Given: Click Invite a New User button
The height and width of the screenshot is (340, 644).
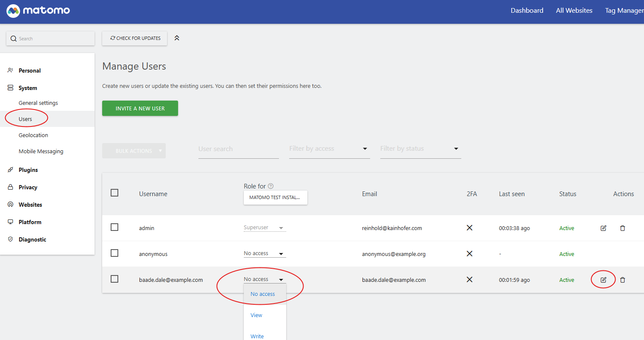Looking at the screenshot, I should (x=140, y=108).
